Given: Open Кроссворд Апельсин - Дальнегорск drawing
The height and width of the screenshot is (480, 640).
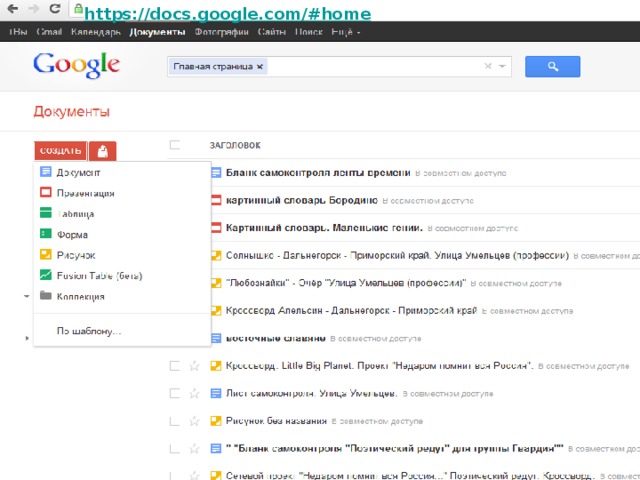Looking at the screenshot, I should click(x=351, y=311).
